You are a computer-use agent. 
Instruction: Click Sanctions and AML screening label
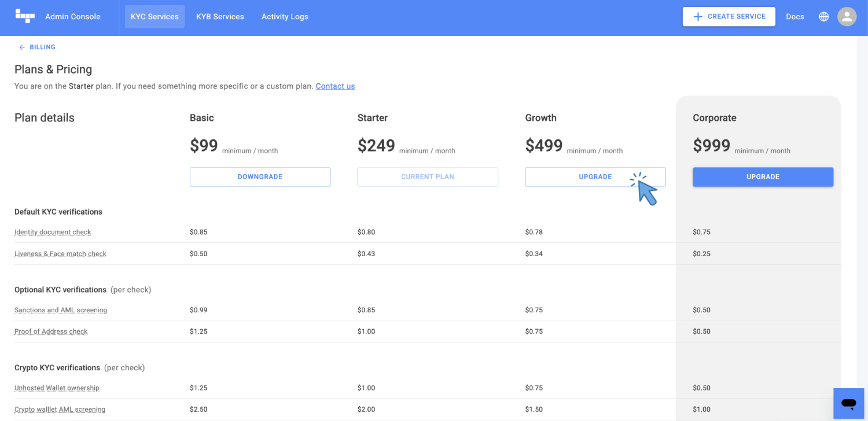coord(61,310)
